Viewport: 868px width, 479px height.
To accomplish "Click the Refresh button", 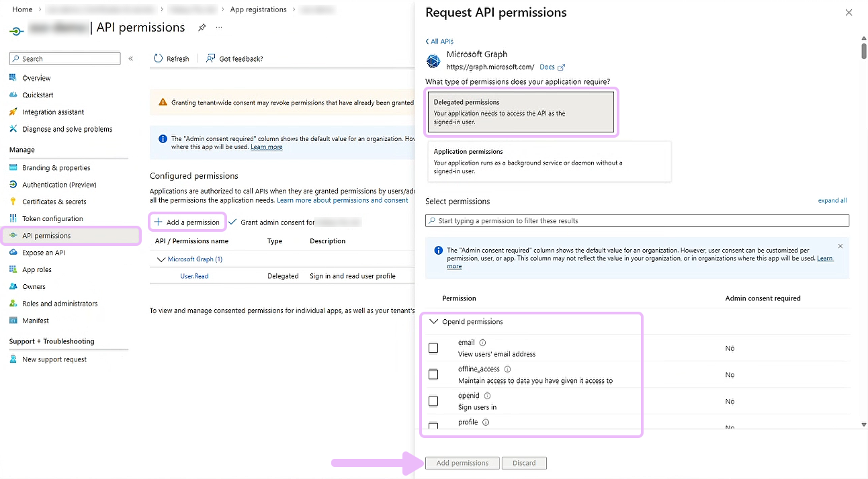I will point(171,58).
